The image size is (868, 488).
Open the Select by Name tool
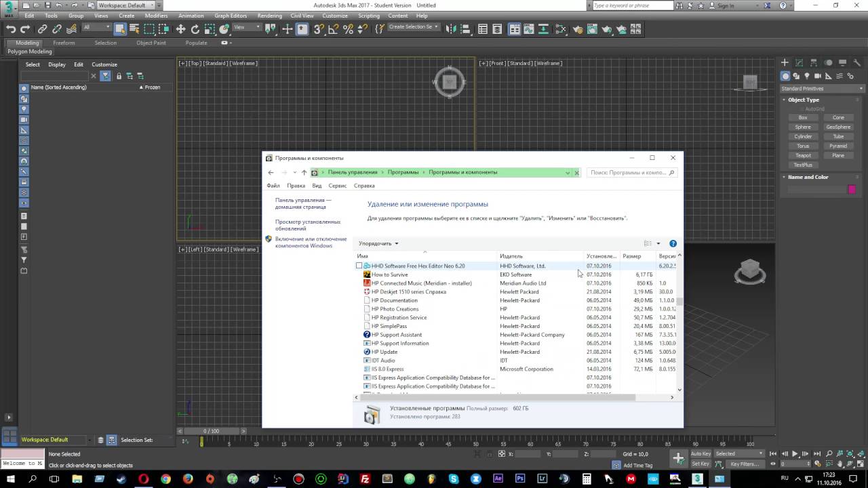[x=134, y=29]
